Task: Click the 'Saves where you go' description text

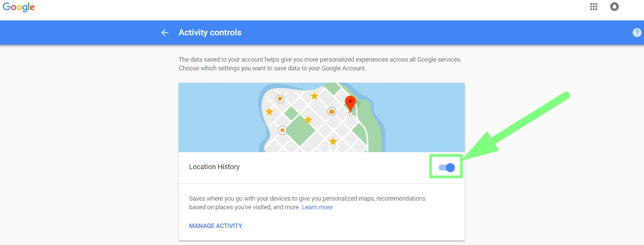Action: (307, 203)
